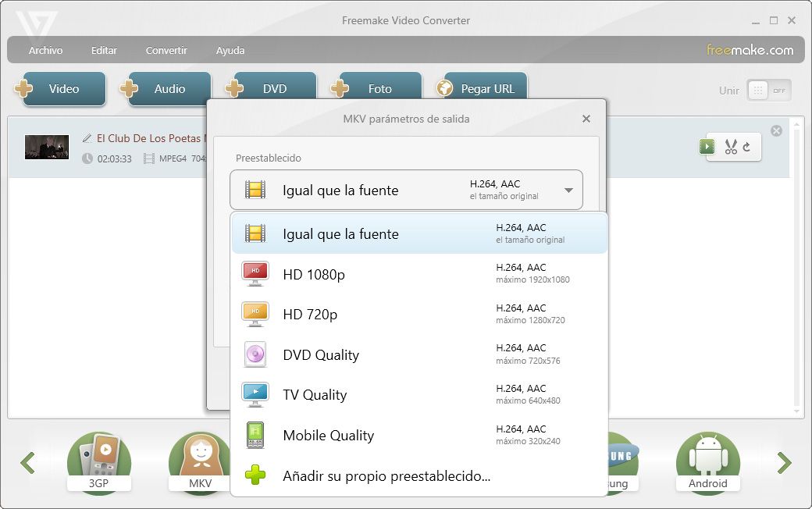Image resolution: width=812 pixels, height=509 pixels.
Task: Click Añadir su propio preestablecido
Action: tap(386, 475)
